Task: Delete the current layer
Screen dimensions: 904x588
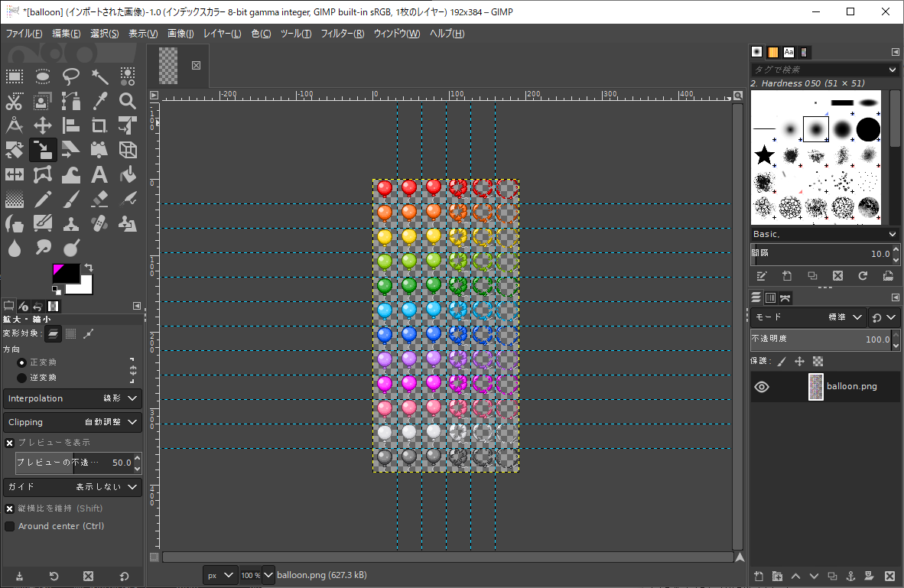Action: (x=889, y=576)
